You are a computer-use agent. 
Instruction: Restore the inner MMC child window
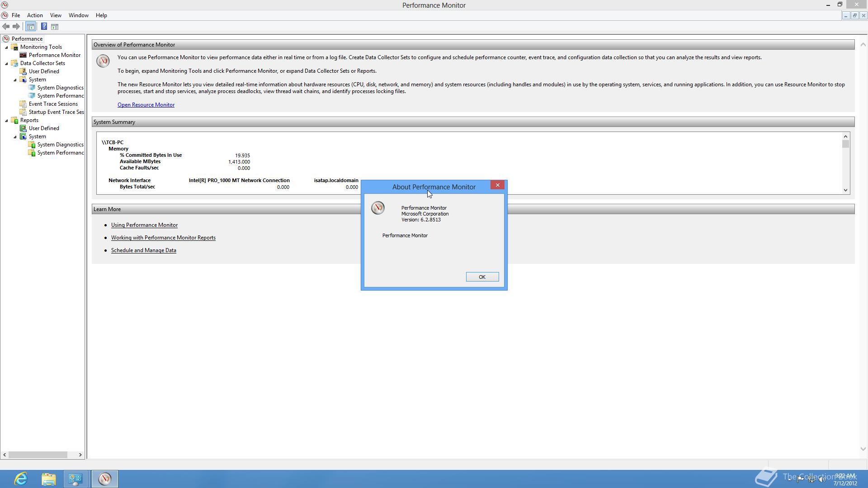[x=854, y=15]
